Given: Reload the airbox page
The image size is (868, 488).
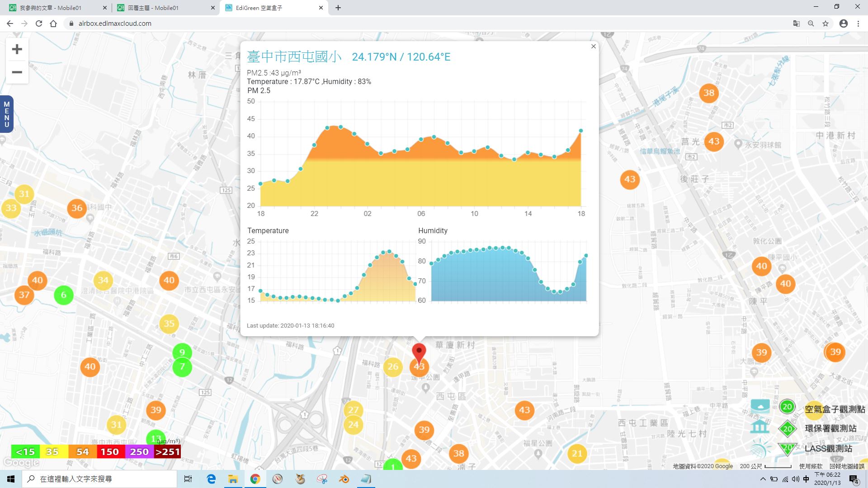Looking at the screenshot, I should point(39,23).
